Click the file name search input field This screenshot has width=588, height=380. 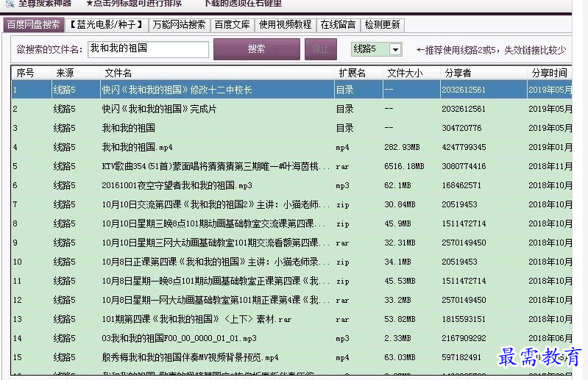pos(147,49)
